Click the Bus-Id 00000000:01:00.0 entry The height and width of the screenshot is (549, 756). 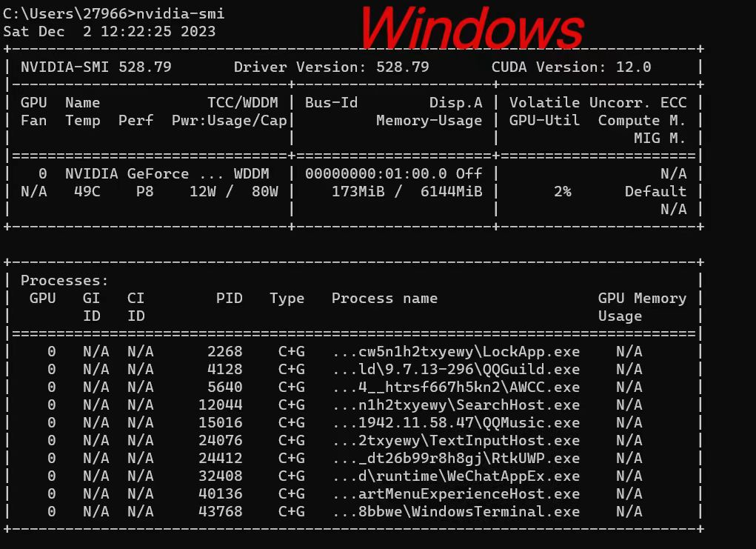pyautogui.click(x=376, y=173)
